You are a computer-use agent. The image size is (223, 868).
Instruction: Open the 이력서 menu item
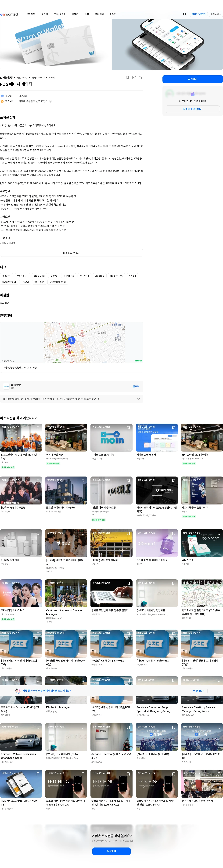tap(45, 14)
